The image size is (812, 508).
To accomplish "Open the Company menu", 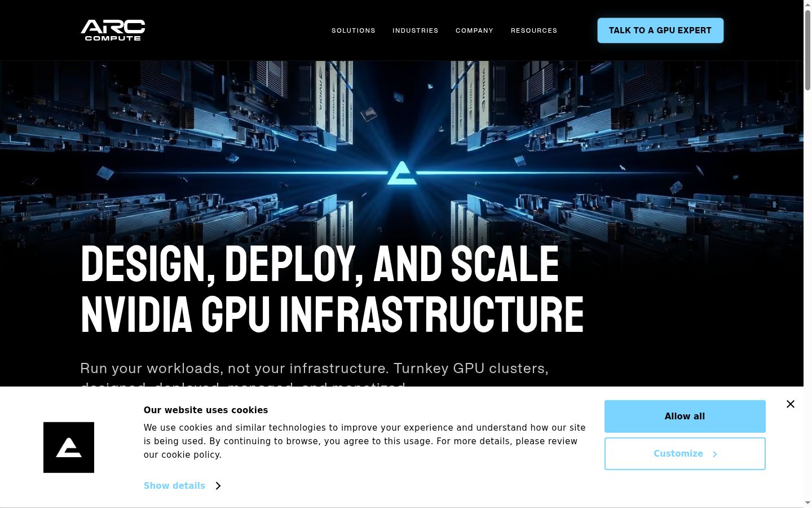I will 474,30.
